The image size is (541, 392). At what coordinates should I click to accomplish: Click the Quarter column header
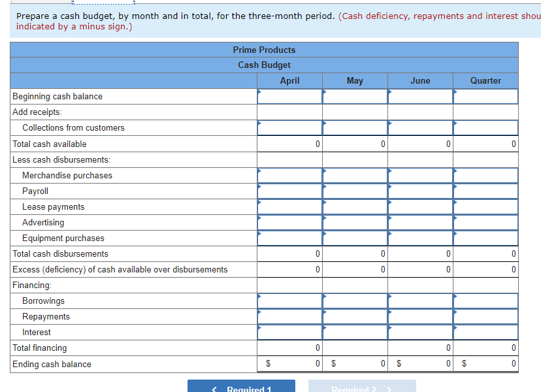(x=485, y=81)
